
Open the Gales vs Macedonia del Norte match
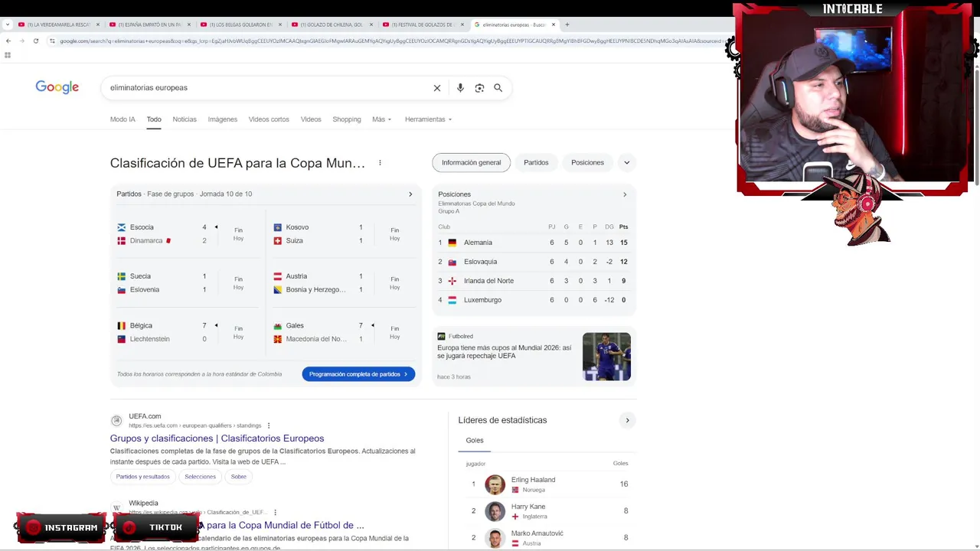tap(344, 332)
